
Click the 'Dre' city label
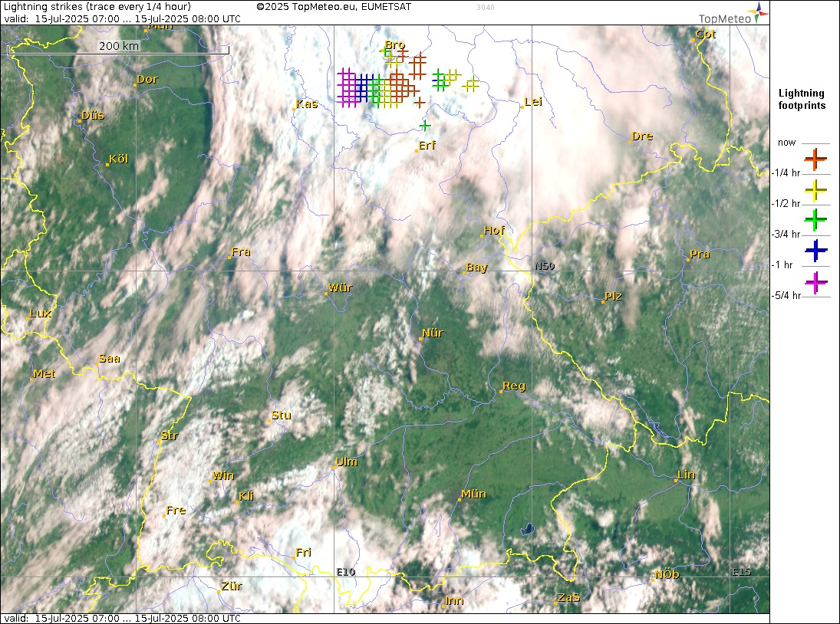pos(642,136)
